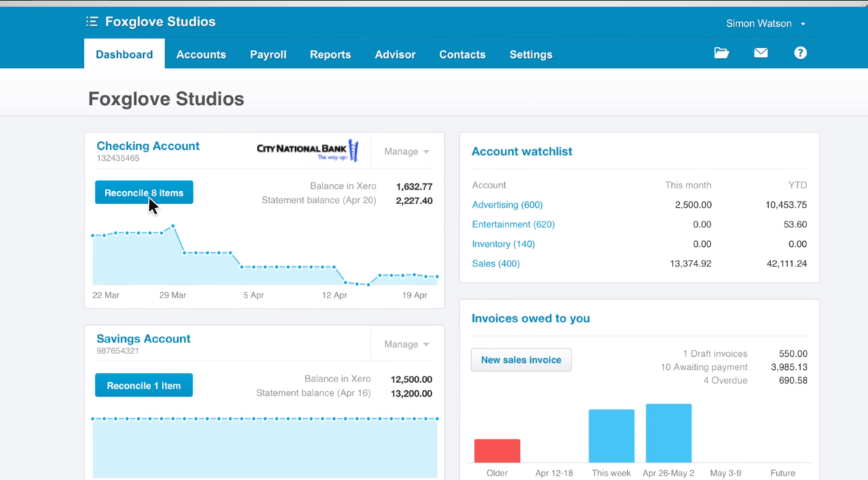Open the Sales (400) account link
Screen dimensions: 868x480
tap(495, 263)
